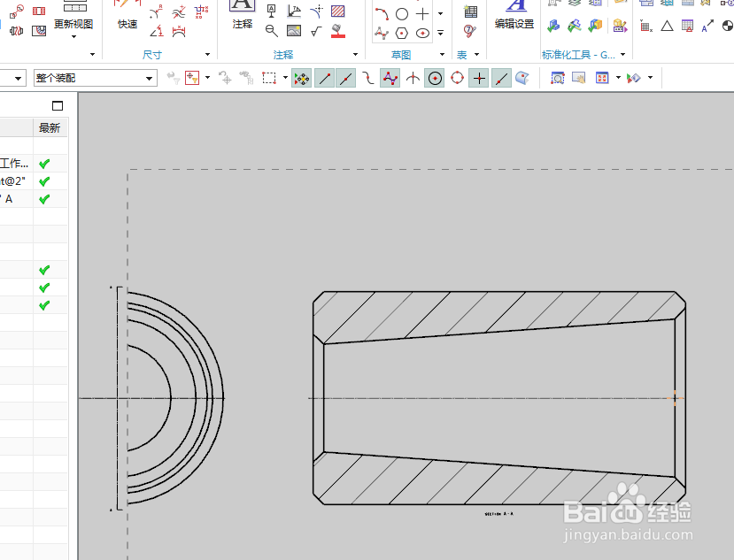Expand the 草图 group options arrow

442,55
